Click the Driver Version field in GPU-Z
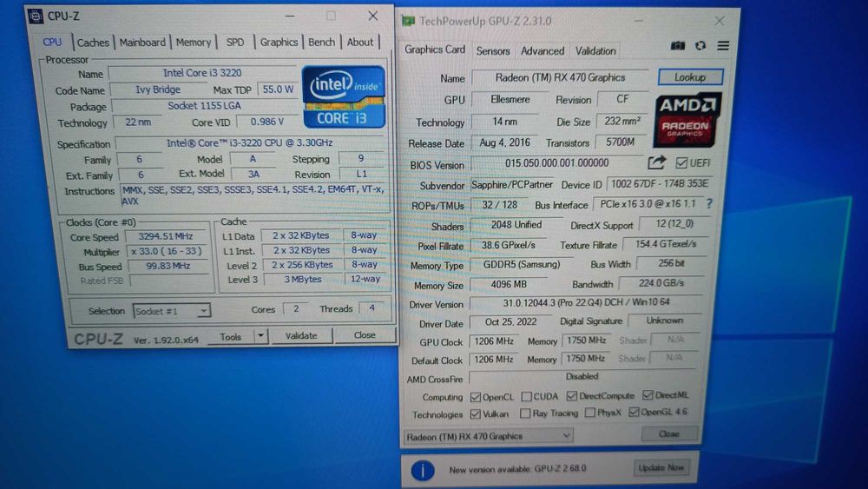The image size is (868, 489). click(x=586, y=302)
